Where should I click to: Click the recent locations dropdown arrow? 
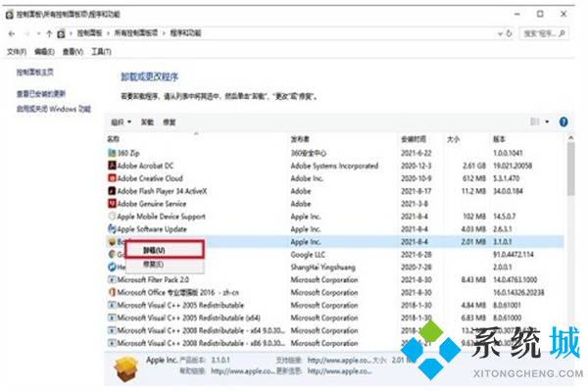tap(38, 33)
